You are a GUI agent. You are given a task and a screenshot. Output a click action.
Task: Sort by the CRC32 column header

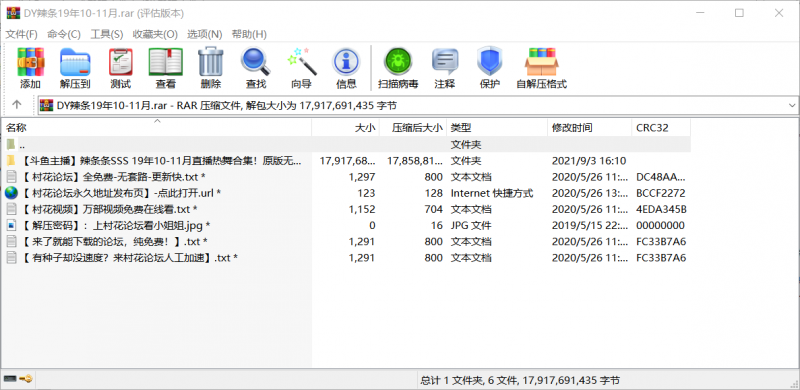[661, 128]
